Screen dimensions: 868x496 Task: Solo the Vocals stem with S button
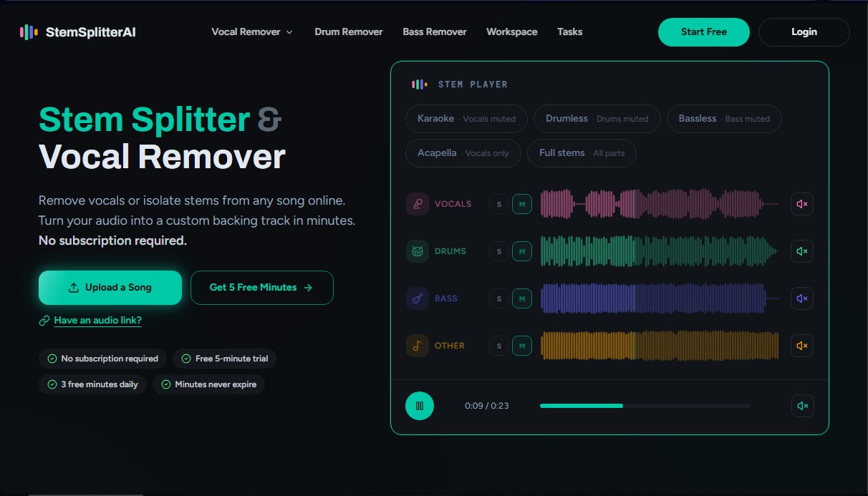(x=499, y=204)
